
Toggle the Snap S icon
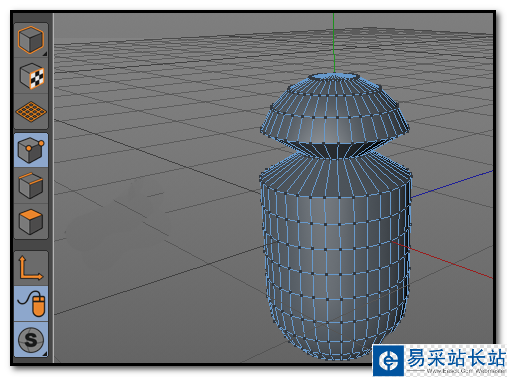[31, 340]
